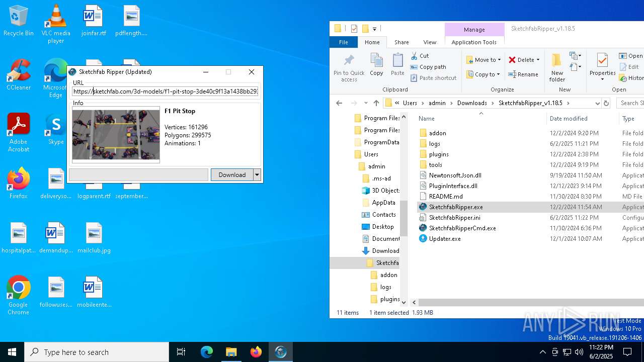Viewport: 644px width, 362px height.
Task: Click Rename in the Organize group
Action: [x=523, y=74]
